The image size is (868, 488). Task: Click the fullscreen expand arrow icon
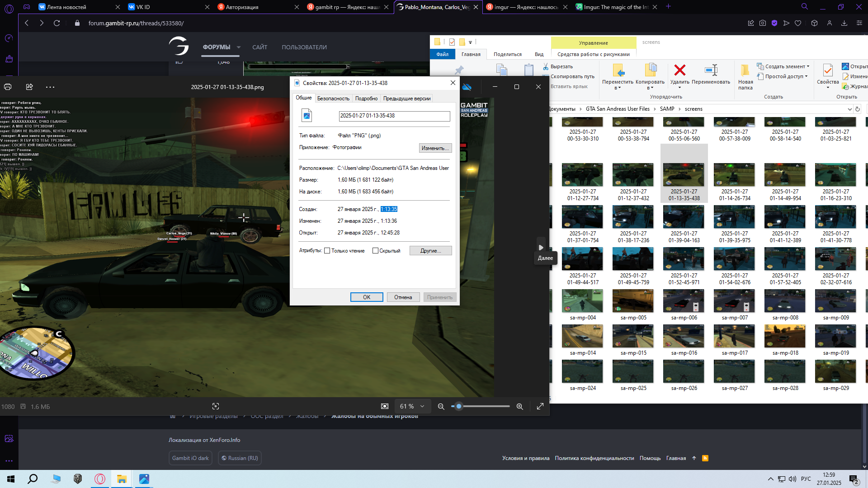click(540, 406)
